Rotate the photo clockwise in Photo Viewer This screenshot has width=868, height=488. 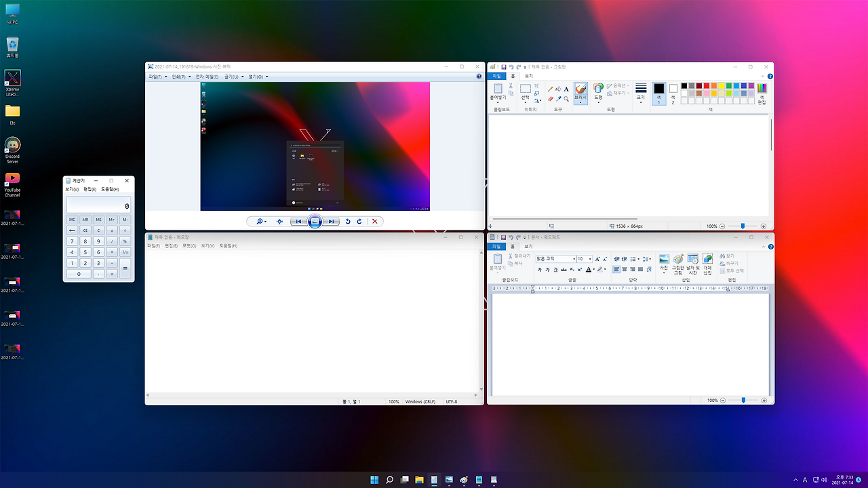pyautogui.click(x=359, y=221)
